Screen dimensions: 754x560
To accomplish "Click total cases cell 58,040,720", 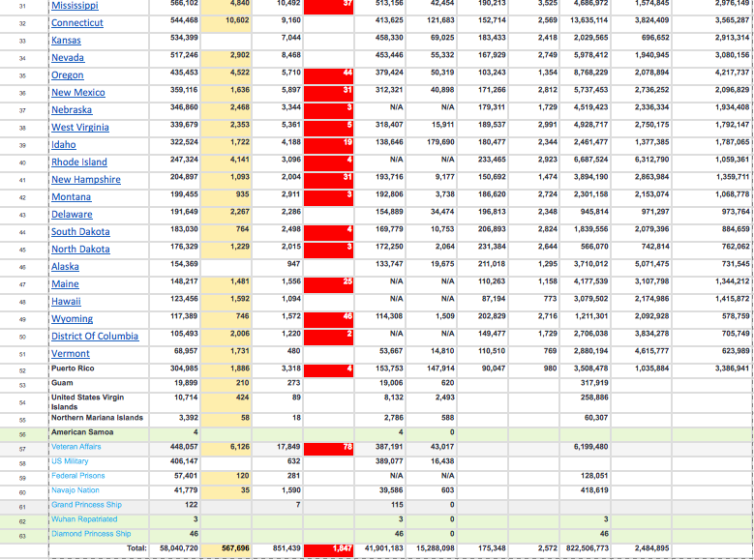I will (178, 548).
